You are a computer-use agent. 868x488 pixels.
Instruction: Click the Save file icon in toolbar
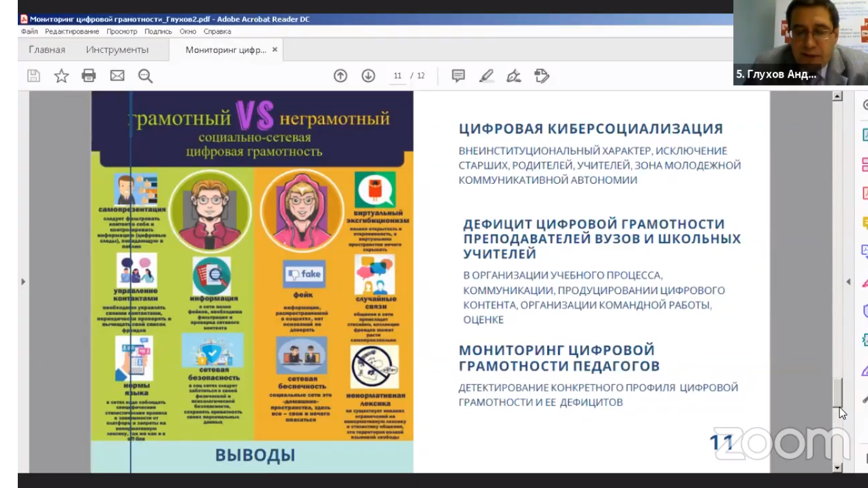34,76
